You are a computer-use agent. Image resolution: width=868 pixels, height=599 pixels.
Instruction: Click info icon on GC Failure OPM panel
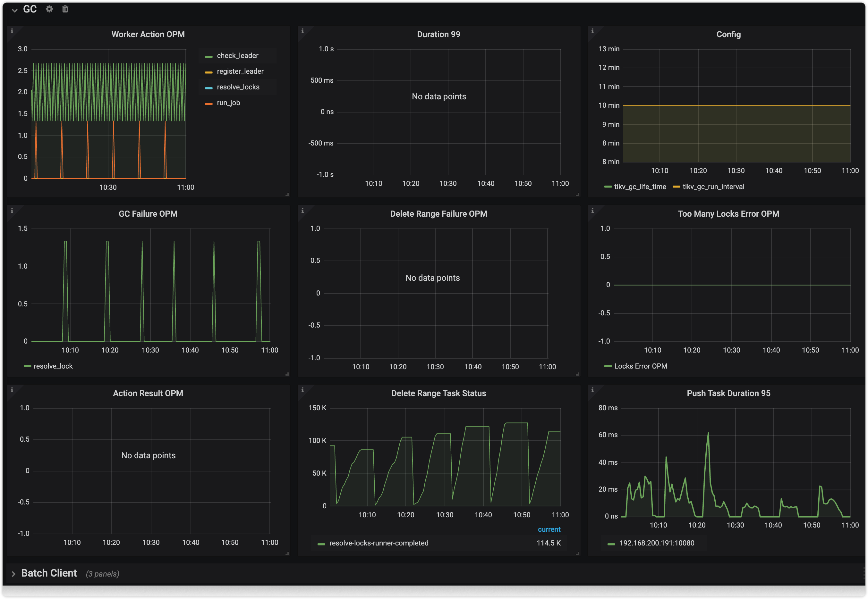[12, 211]
